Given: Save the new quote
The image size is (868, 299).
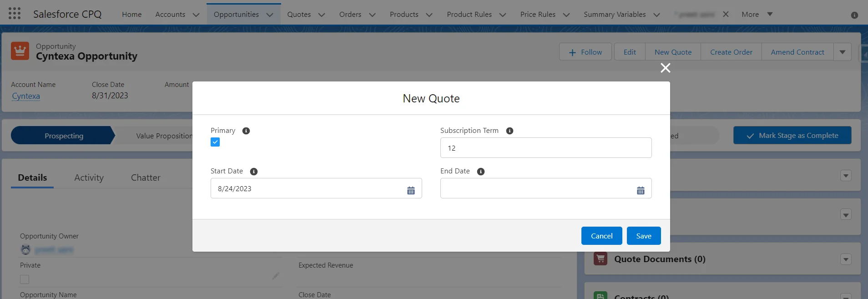Looking at the screenshot, I should pyautogui.click(x=644, y=236).
